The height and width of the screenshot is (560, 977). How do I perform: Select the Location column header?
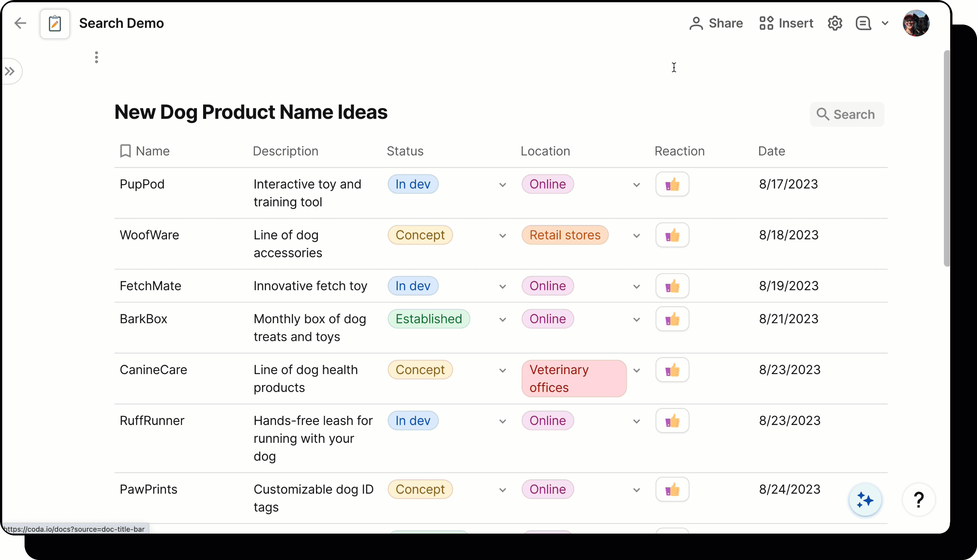click(x=545, y=151)
